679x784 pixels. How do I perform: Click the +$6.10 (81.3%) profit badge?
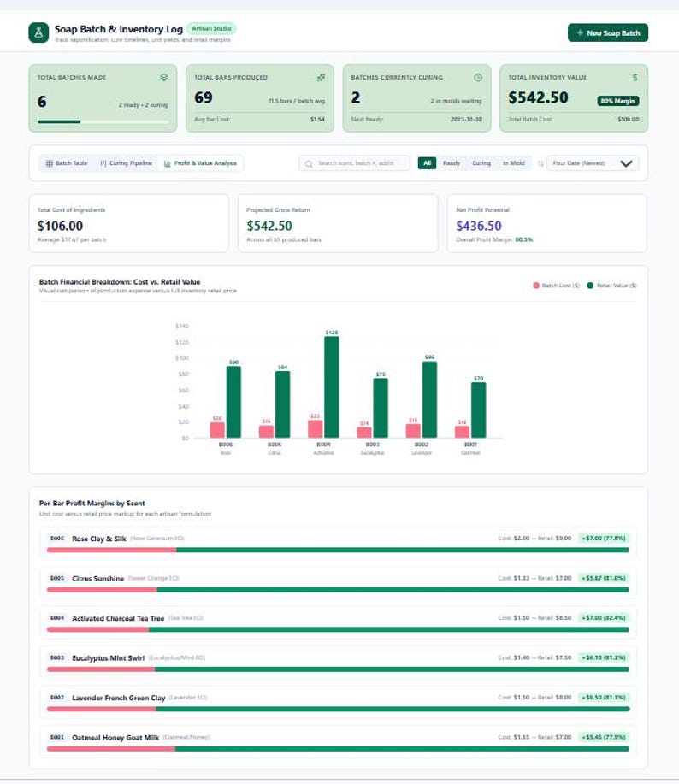tap(604, 657)
